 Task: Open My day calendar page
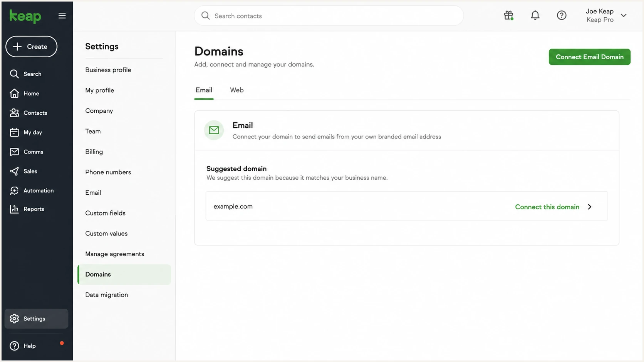coord(25,132)
